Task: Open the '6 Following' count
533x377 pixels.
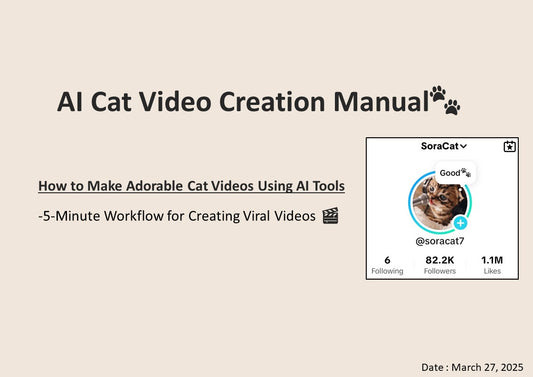Action: click(x=387, y=265)
